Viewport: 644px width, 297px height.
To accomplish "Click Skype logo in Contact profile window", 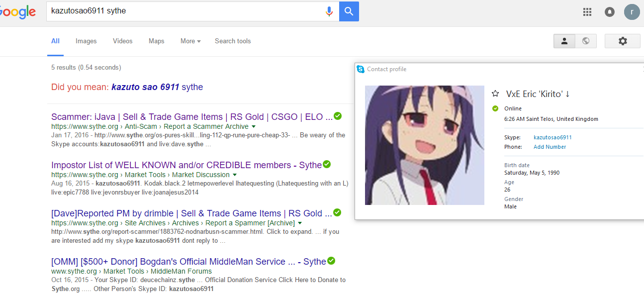I will pyautogui.click(x=361, y=69).
